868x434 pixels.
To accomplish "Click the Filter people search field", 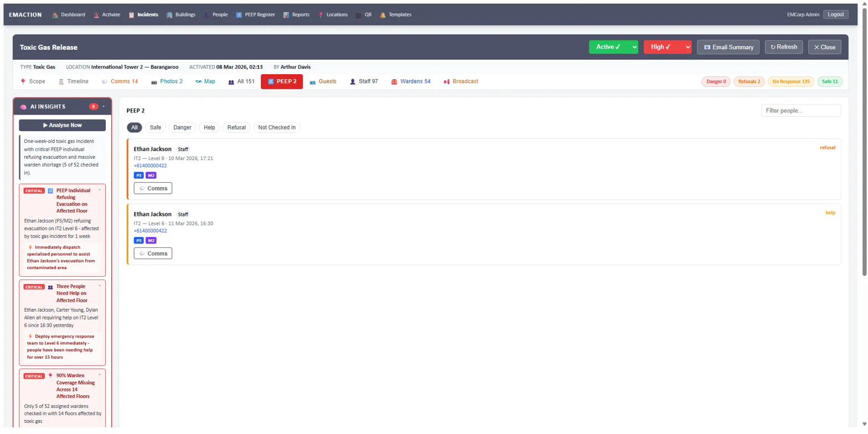I will [800, 111].
